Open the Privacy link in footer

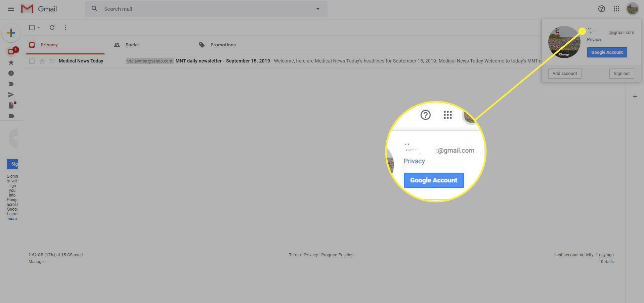[x=311, y=255]
